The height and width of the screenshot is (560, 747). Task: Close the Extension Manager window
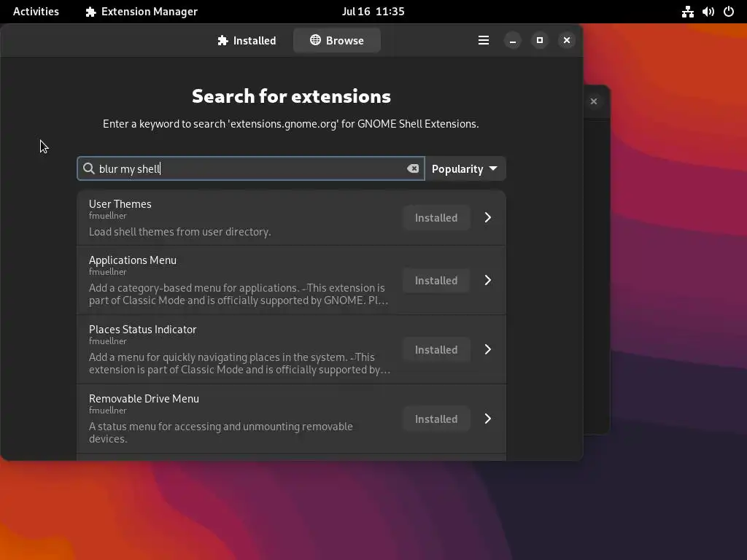click(x=566, y=41)
